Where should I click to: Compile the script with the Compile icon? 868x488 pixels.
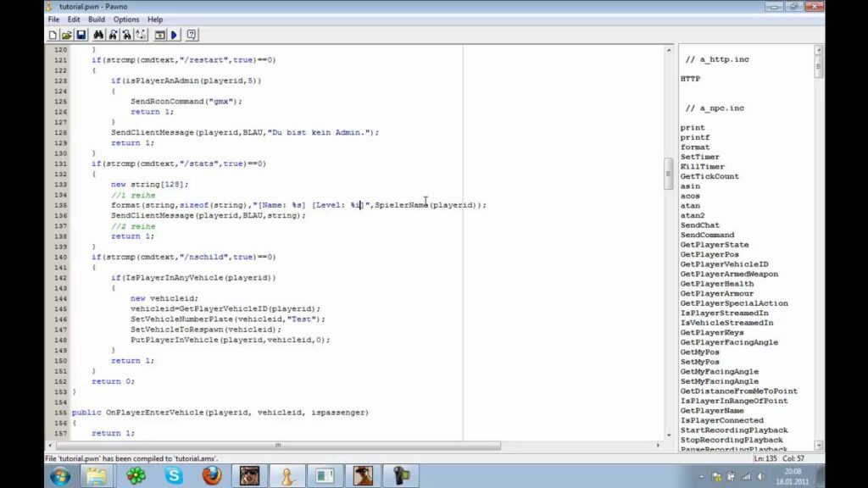point(159,35)
